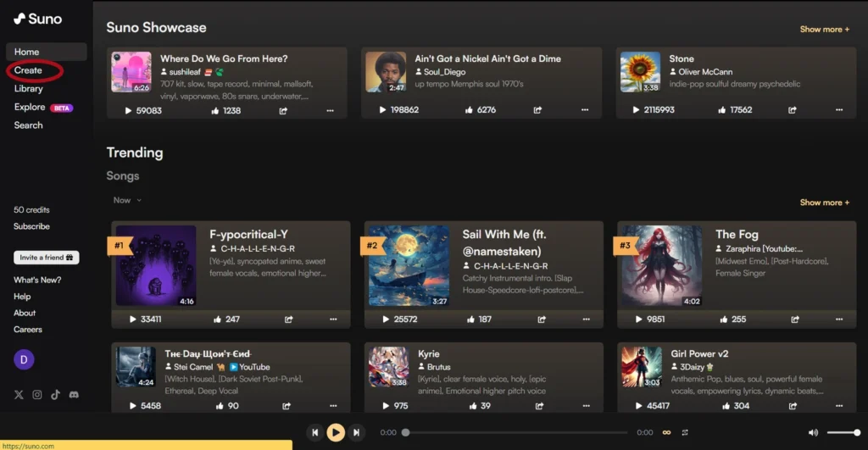Image resolution: width=868 pixels, height=450 pixels.
Task: Open more options for Stone
Action: [x=839, y=110]
